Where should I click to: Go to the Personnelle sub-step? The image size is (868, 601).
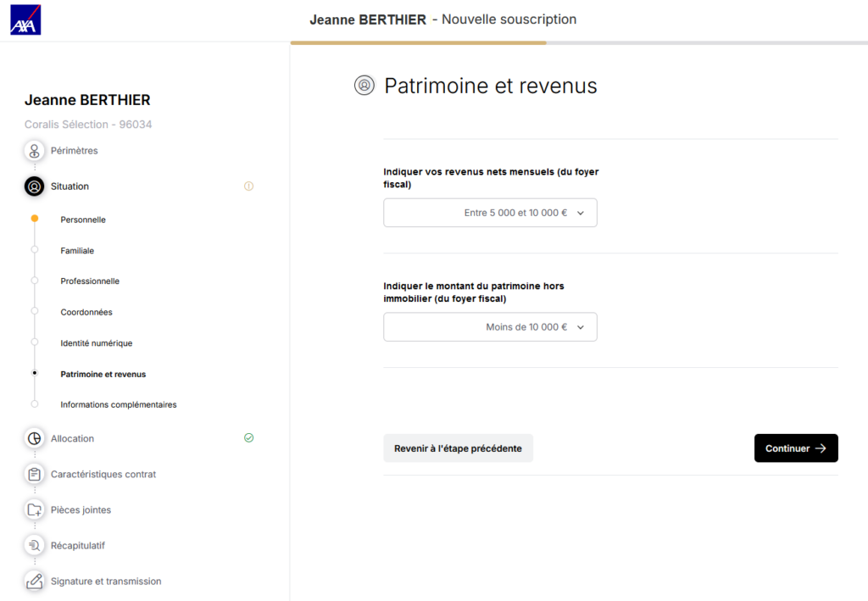83,220
